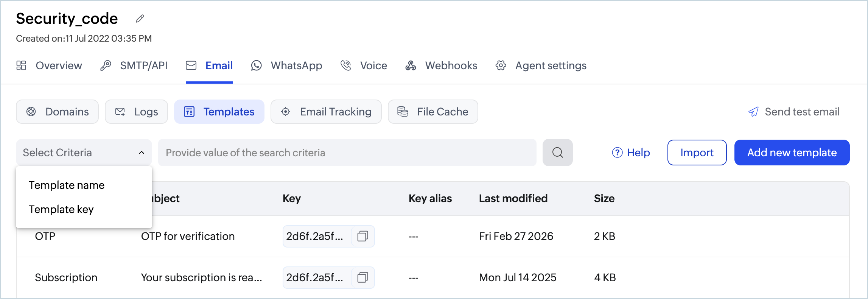Open the Email Tracking sub-tab
This screenshot has width=868, height=299.
click(326, 112)
